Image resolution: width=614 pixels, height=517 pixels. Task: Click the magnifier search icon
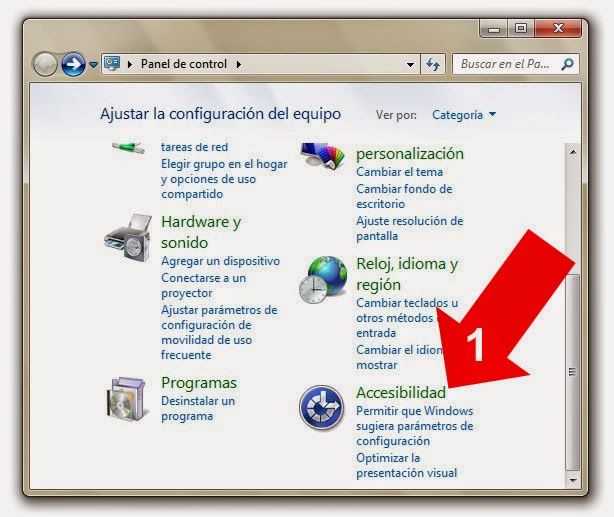click(x=567, y=64)
